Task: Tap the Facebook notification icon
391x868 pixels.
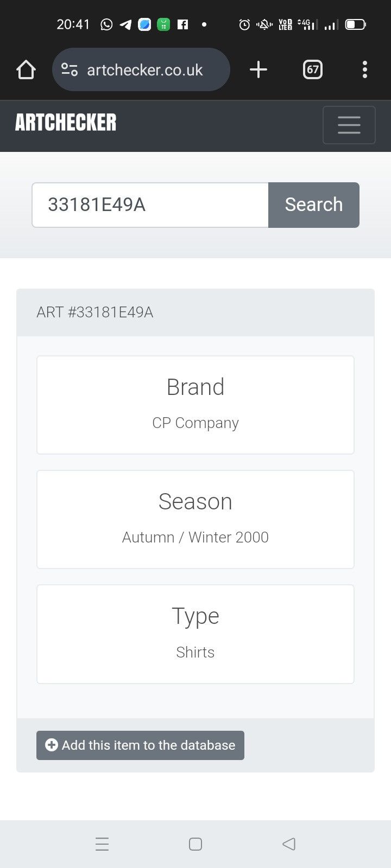Action: (x=183, y=24)
